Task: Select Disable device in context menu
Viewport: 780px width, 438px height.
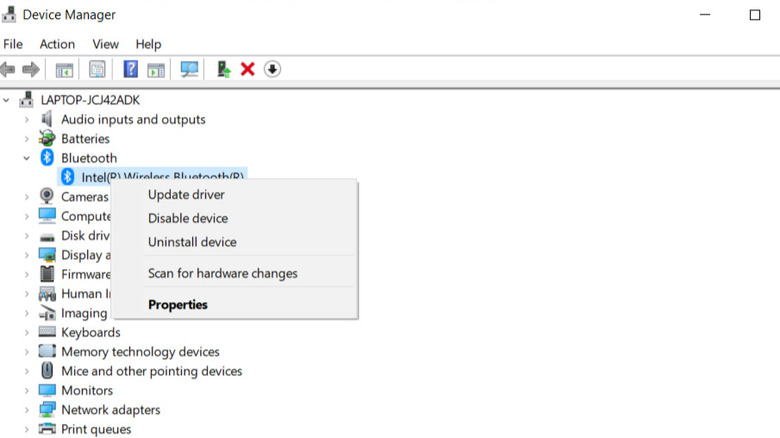Action: click(188, 218)
